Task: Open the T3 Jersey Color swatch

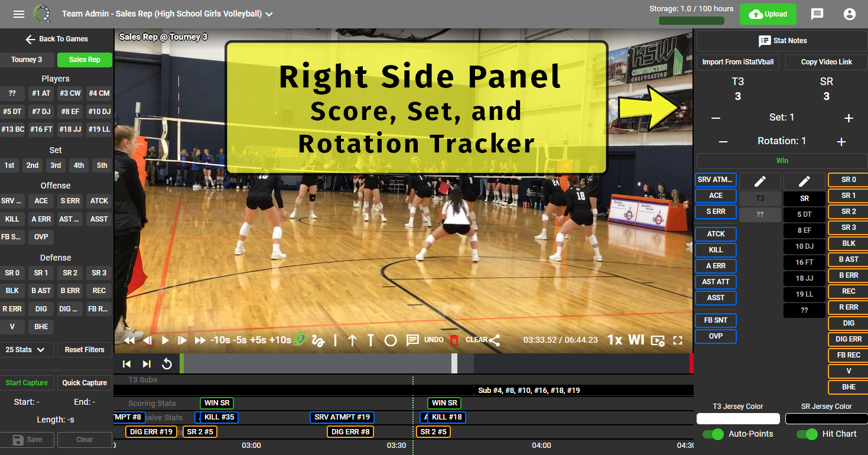Action: point(738,418)
